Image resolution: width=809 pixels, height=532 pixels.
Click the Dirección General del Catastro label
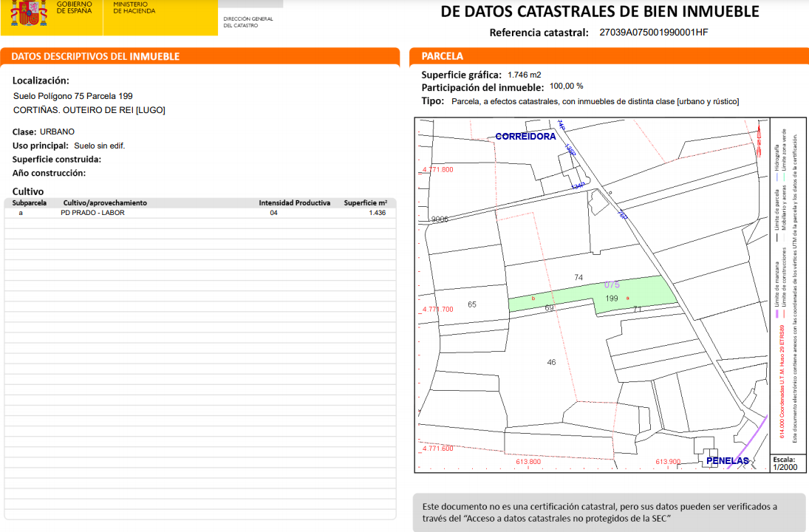tap(248, 22)
